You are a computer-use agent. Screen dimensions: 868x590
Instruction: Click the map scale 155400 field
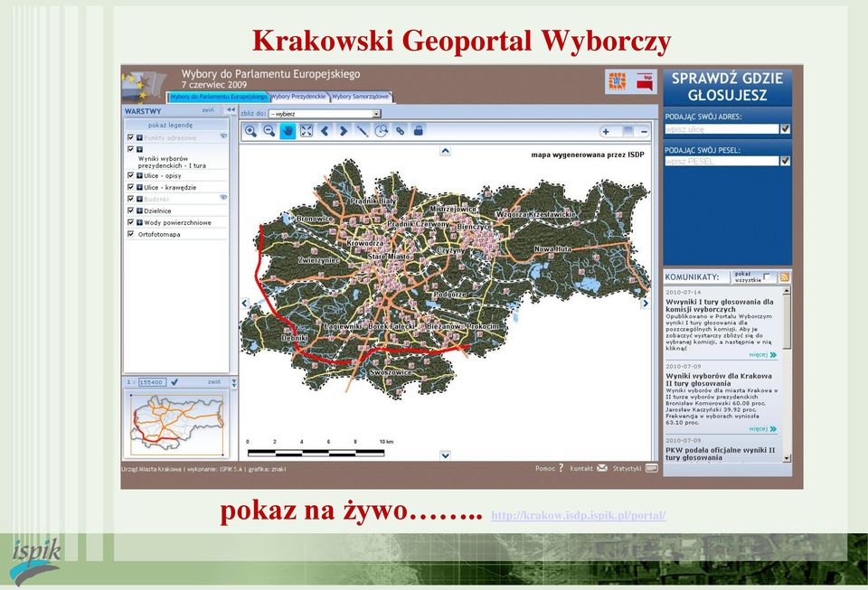[x=152, y=382]
